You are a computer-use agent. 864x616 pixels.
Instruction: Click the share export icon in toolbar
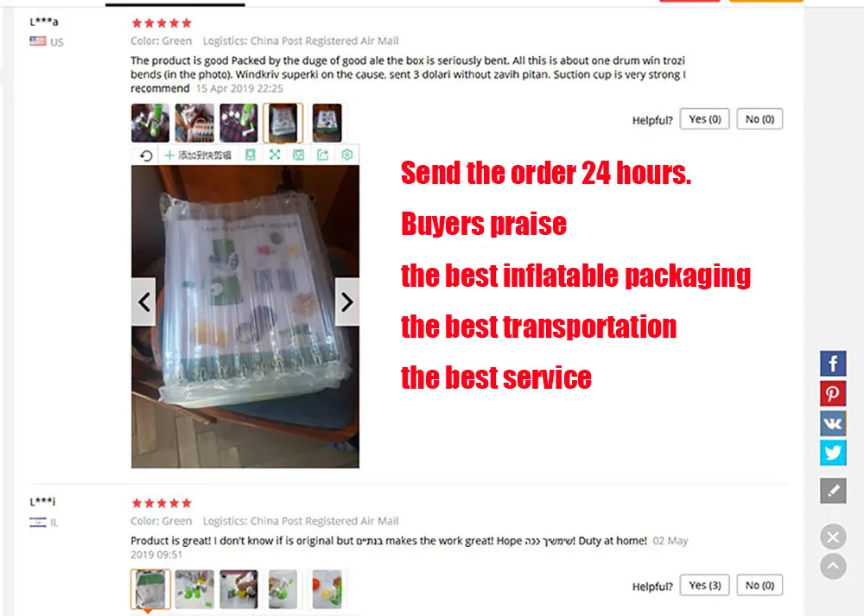[x=323, y=155]
